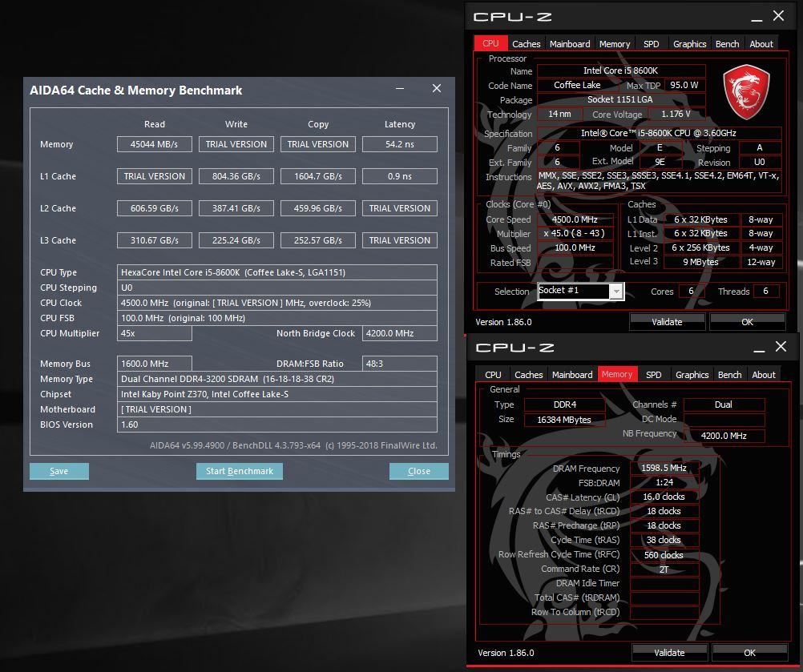The image size is (803, 672).
Task: Click memory Size 16384 MBytes value
Action: pos(564,420)
